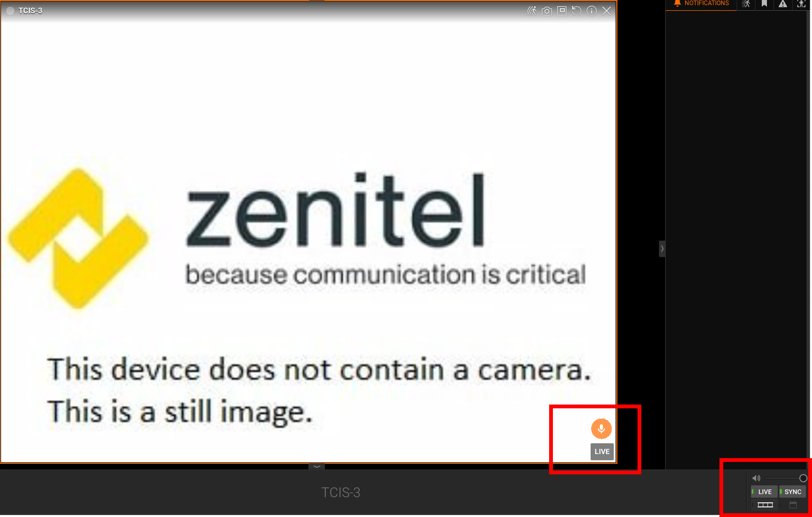812x517 pixels.
Task: Start two-way audio with the orange microphone button
Action: pos(601,429)
